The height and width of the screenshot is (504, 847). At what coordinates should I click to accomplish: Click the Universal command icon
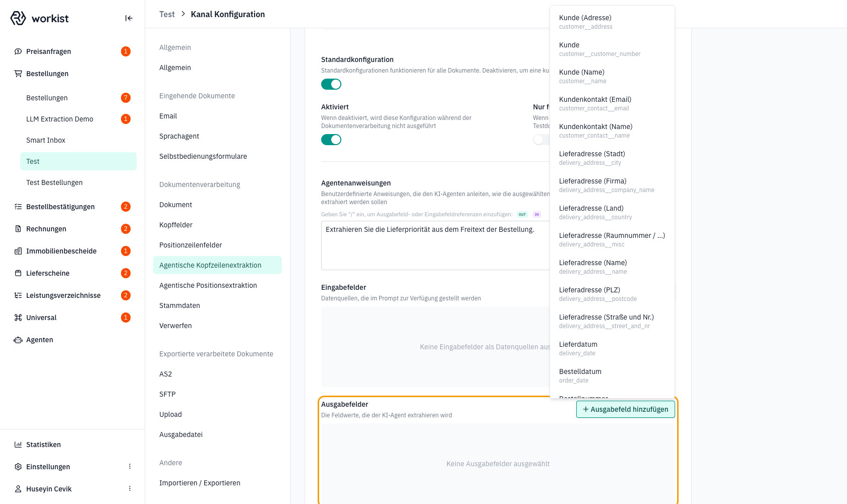pyautogui.click(x=18, y=318)
